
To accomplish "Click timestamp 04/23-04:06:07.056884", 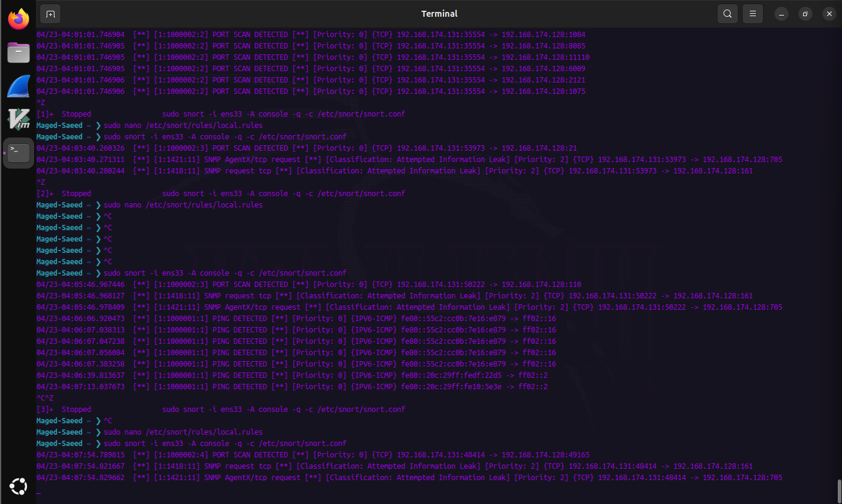I will click(81, 353).
